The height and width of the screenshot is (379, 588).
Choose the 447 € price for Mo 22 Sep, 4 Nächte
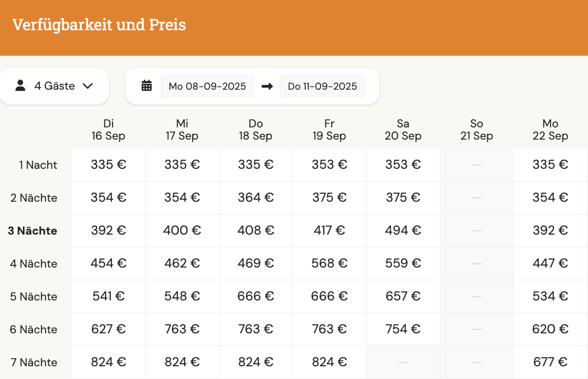click(550, 263)
